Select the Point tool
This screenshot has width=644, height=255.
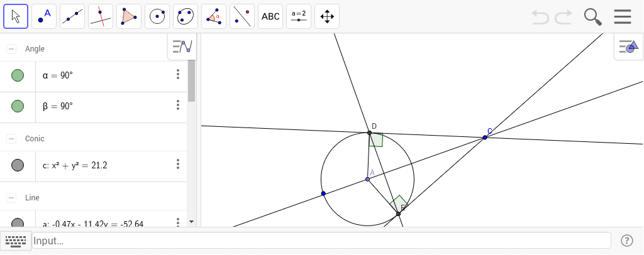[x=44, y=16]
